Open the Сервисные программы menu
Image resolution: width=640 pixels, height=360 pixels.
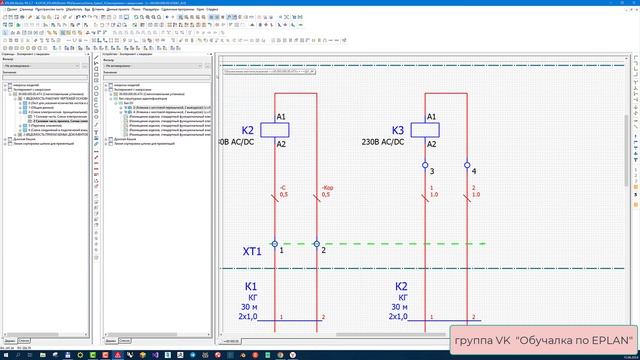click(x=178, y=9)
